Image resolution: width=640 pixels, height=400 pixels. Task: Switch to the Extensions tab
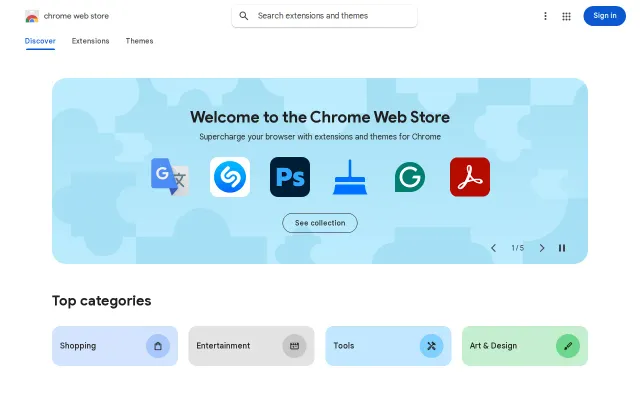(x=91, y=41)
